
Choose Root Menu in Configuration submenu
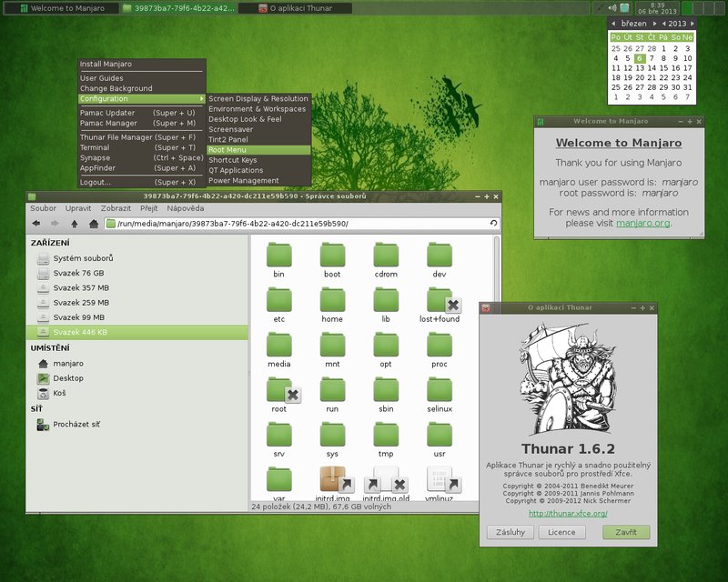point(258,150)
